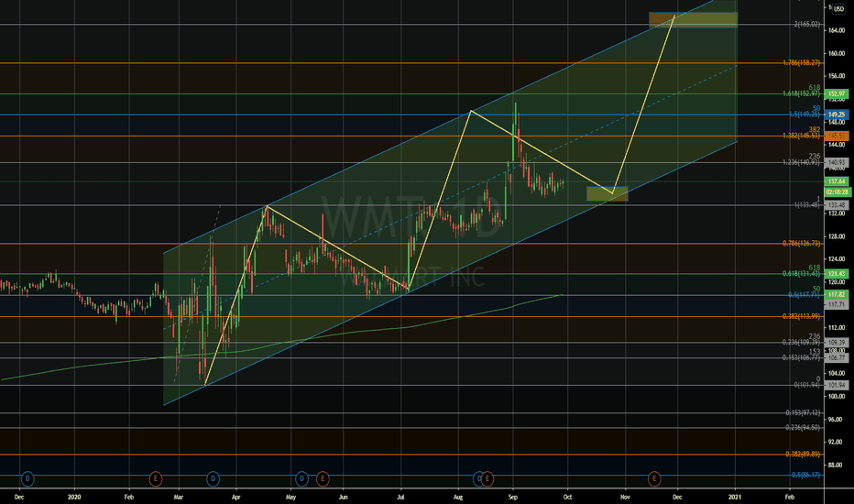This screenshot has height=504, width=854.
Task: Click the gray 117.71 price label
Action: (x=837, y=304)
